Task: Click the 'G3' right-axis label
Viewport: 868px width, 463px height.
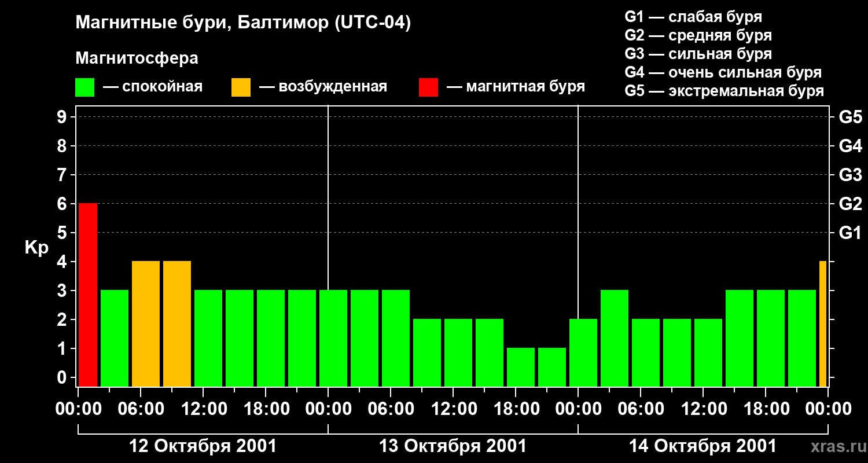Action: (x=850, y=175)
